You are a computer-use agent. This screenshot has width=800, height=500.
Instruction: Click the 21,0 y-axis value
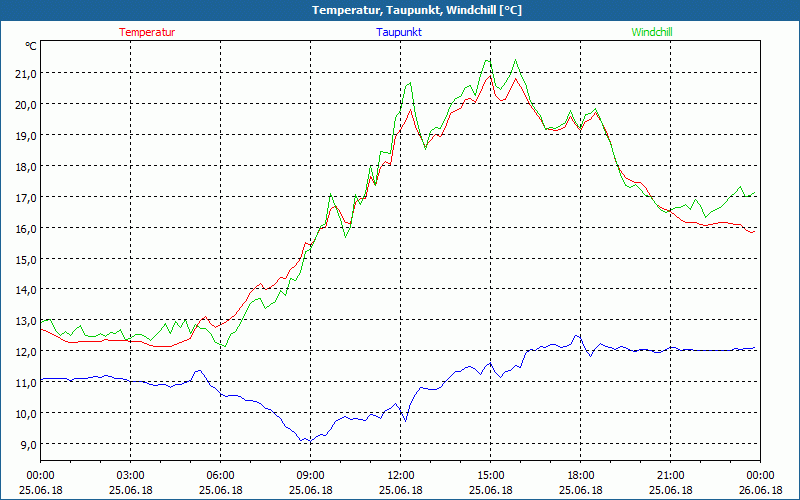26,73
